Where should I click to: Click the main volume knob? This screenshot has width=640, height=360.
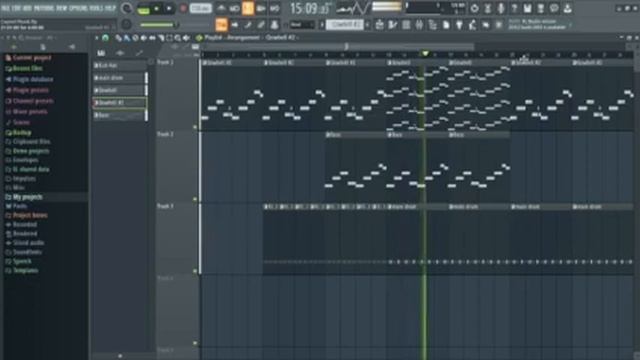click(x=127, y=9)
